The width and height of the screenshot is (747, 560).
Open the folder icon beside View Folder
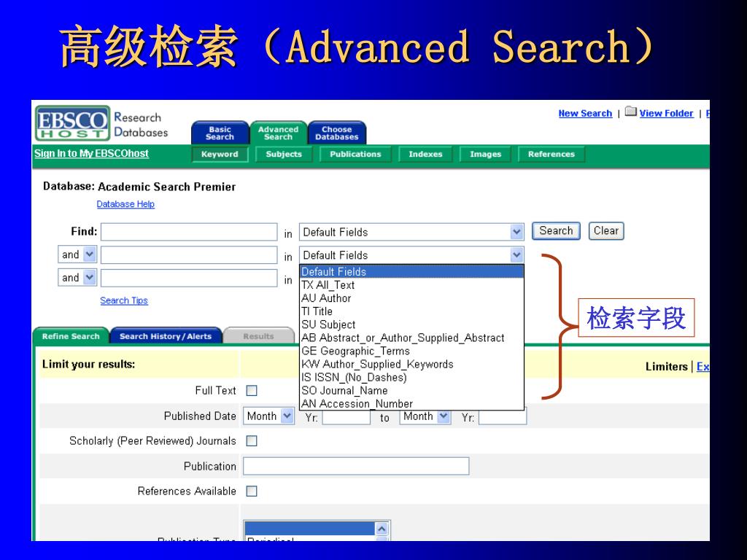tap(631, 112)
